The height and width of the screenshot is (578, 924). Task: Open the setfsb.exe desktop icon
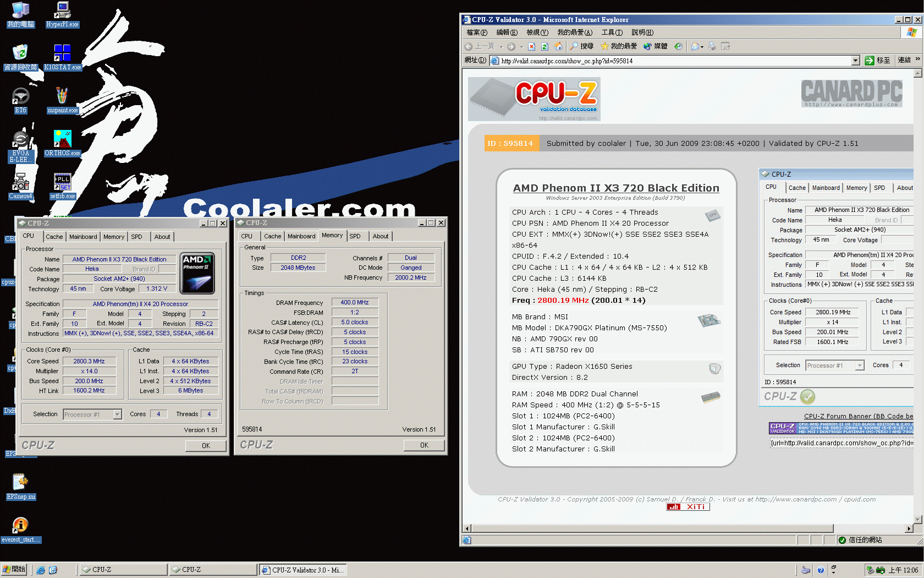coord(62,186)
